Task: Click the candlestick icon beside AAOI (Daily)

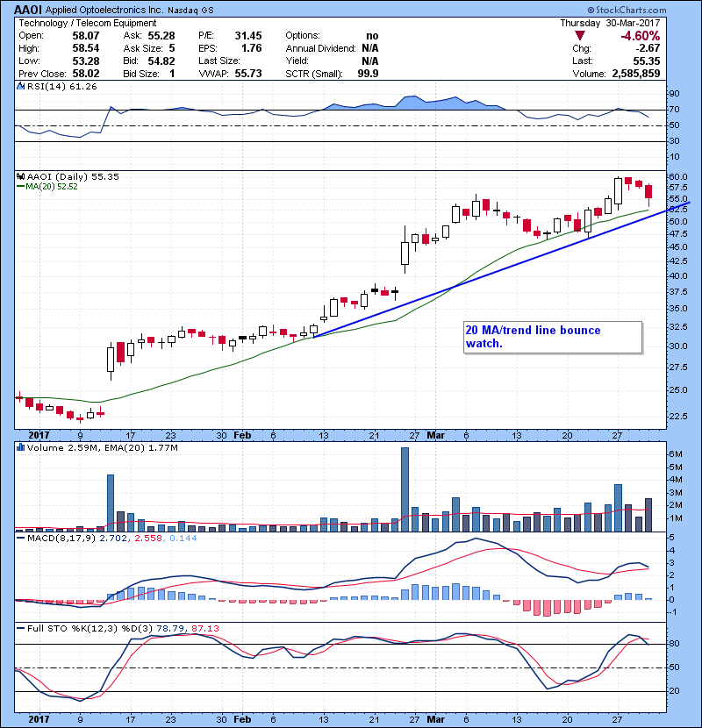Action: coord(20,176)
